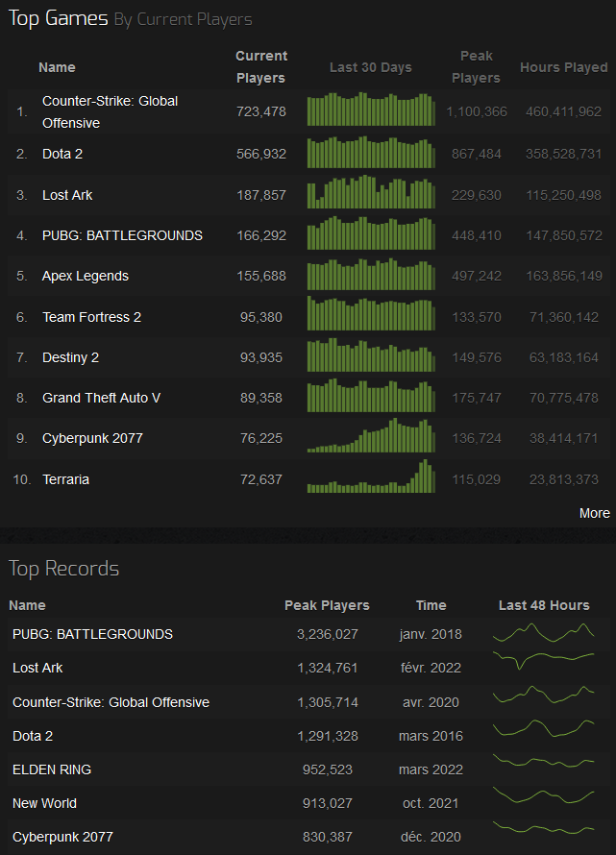Viewport: 616px width, 855px height.
Task: Click the Hours Played column header
Action: (563, 67)
